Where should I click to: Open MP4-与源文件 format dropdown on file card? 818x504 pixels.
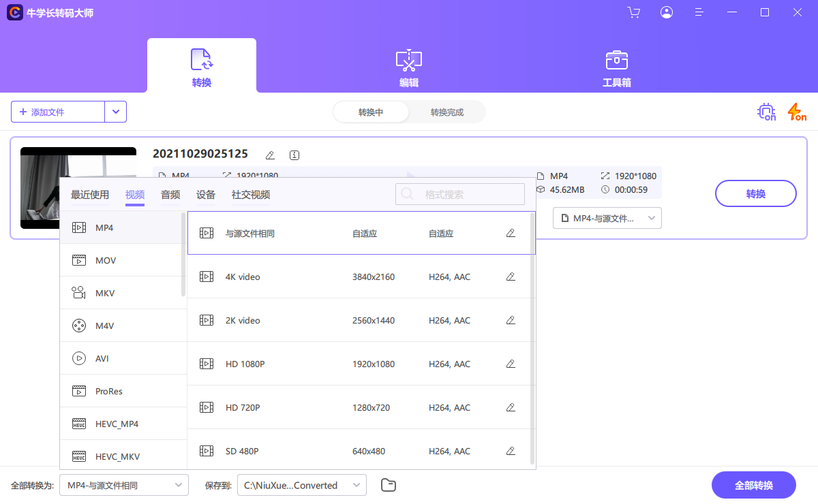coord(607,218)
